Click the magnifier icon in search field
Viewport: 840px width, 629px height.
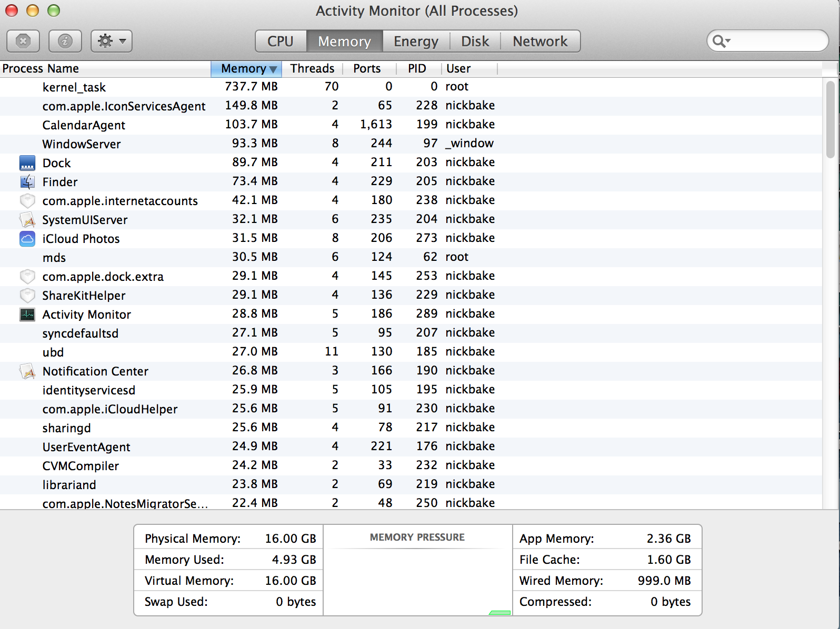pos(721,41)
